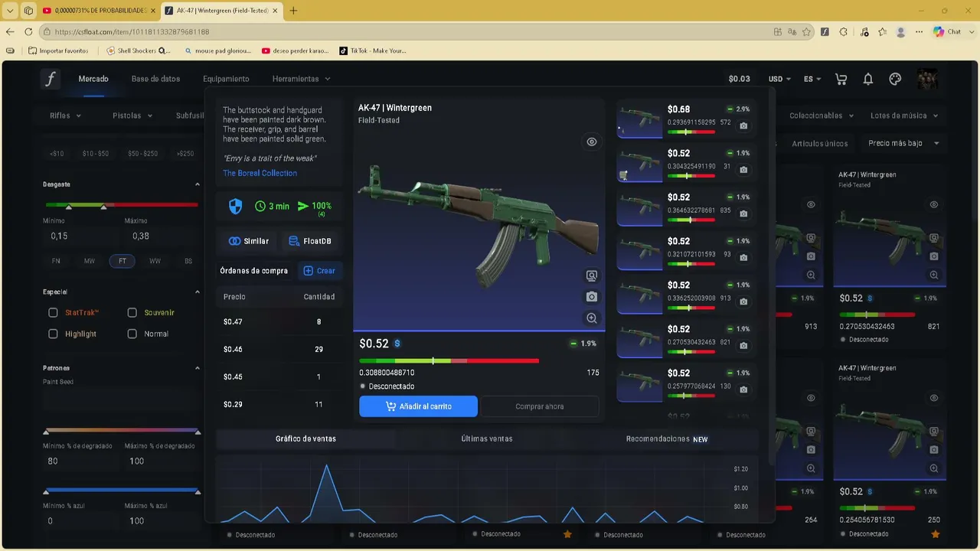Select the MW wear filter chip
Screen dimensions: 980x551
coord(90,261)
